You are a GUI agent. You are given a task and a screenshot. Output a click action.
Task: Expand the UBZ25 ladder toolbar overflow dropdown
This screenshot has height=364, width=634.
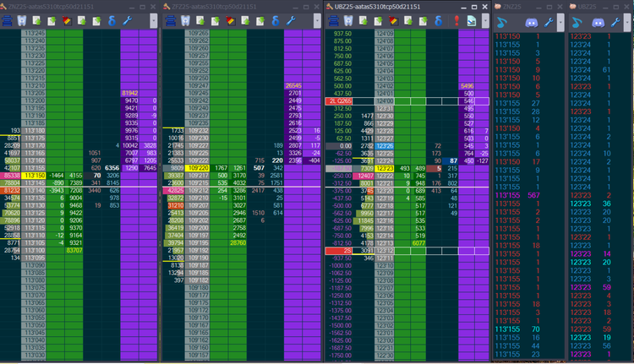tap(485, 19)
